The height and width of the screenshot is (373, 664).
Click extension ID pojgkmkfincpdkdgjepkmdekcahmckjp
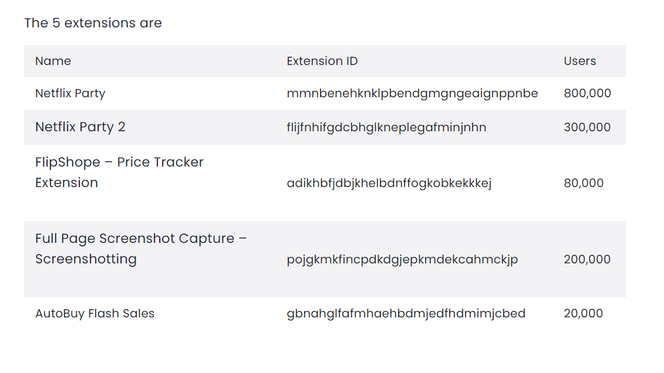[x=402, y=260]
